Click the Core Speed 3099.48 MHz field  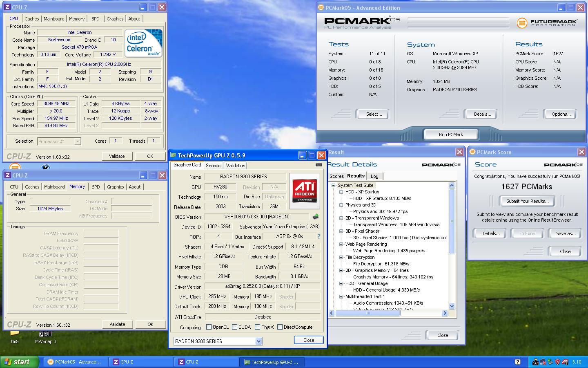click(x=56, y=104)
